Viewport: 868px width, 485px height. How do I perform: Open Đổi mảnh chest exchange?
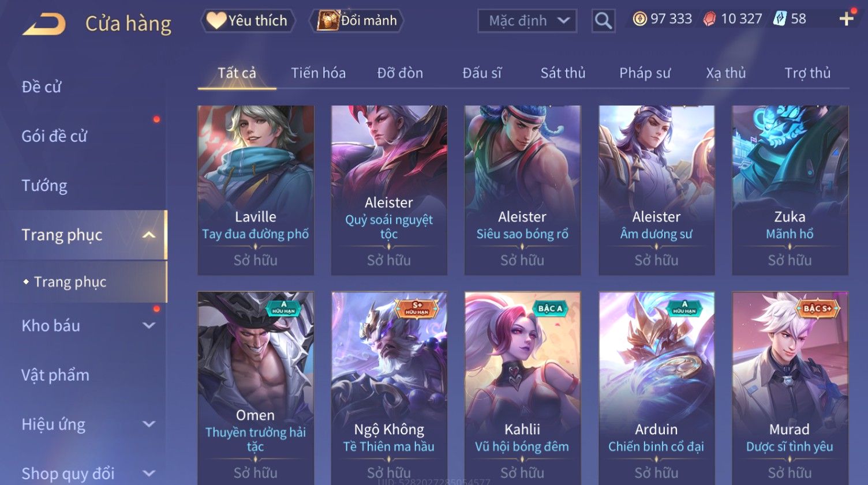coord(356,21)
